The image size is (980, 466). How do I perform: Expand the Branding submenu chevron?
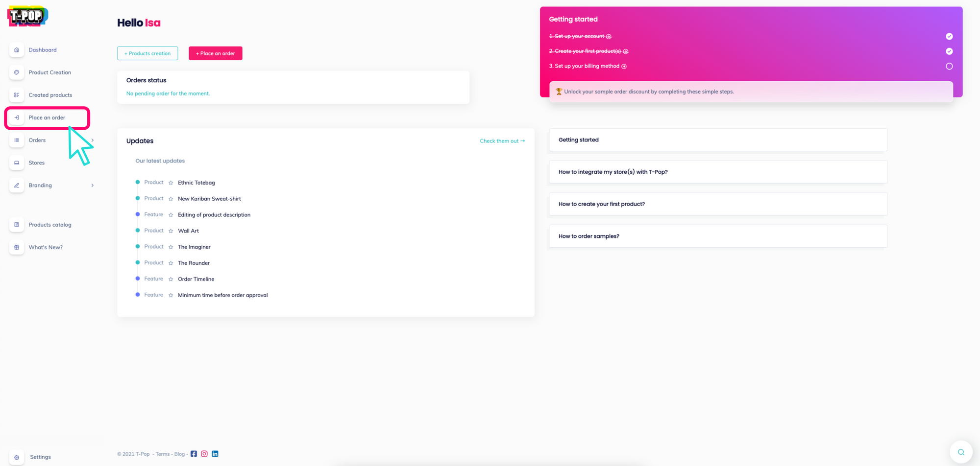click(x=93, y=186)
